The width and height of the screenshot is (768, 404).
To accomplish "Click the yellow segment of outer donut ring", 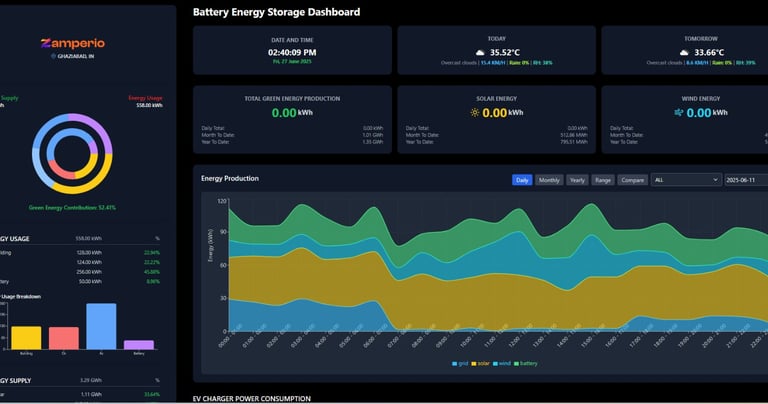I will (x=88, y=183).
